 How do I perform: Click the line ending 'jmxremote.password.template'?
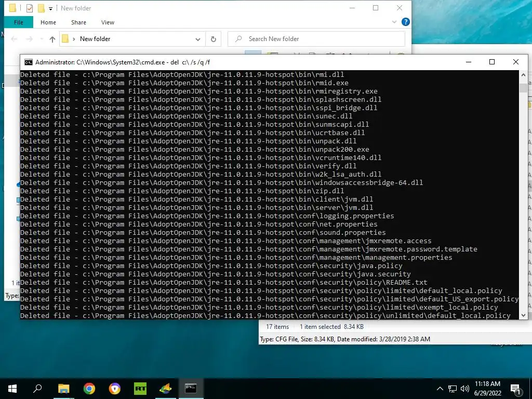coord(249,249)
